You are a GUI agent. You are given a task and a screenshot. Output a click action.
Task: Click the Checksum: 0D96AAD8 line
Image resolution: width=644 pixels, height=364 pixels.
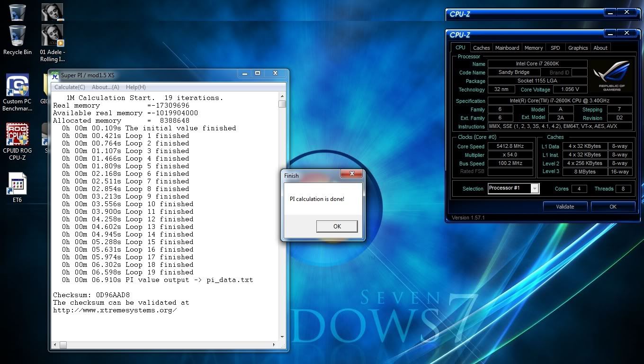(x=91, y=295)
